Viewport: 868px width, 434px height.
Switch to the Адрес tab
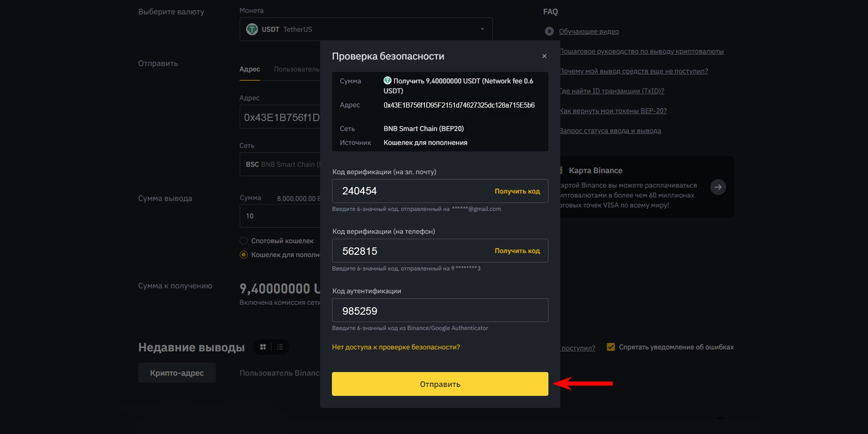pos(250,69)
